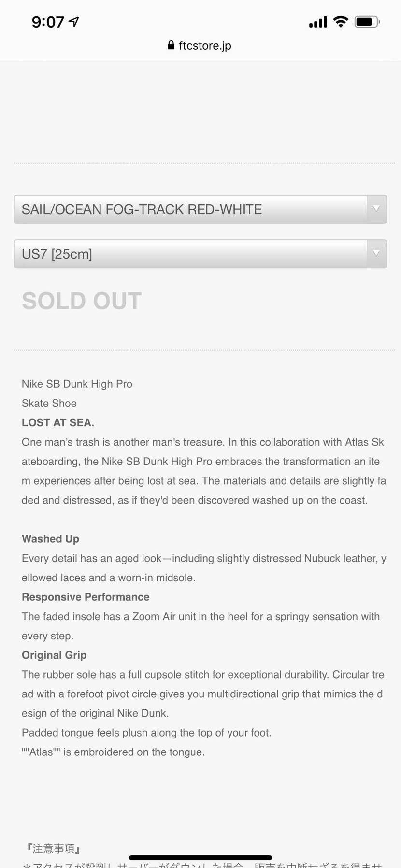Tap the location arrow icon in status bar
The image size is (401, 868).
point(74,22)
